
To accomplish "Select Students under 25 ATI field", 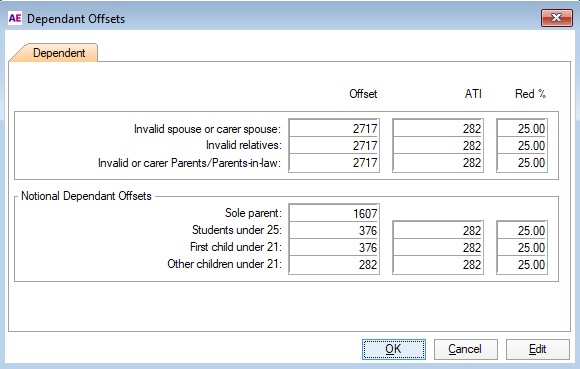I will (438, 230).
